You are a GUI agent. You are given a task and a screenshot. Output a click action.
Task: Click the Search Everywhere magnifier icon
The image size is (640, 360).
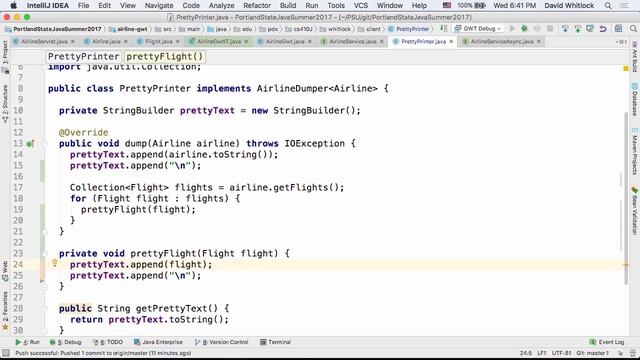pos(633,29)
